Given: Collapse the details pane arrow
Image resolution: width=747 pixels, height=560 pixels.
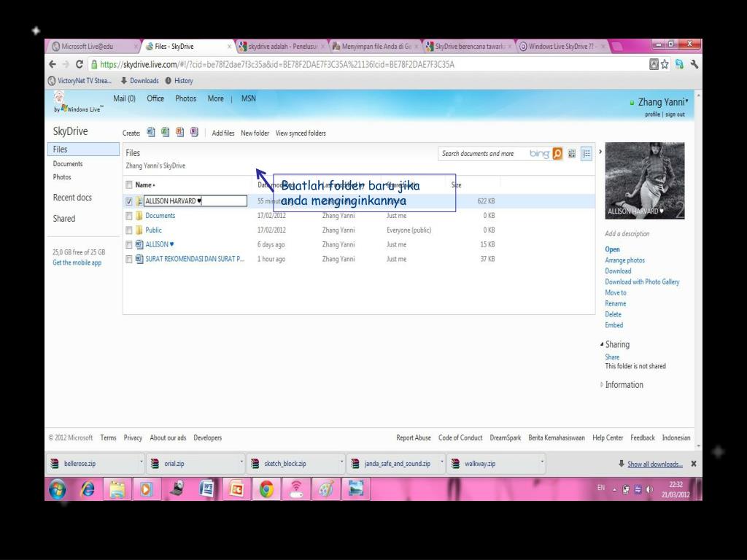Looking at the screenshot, I should [600, 152].
